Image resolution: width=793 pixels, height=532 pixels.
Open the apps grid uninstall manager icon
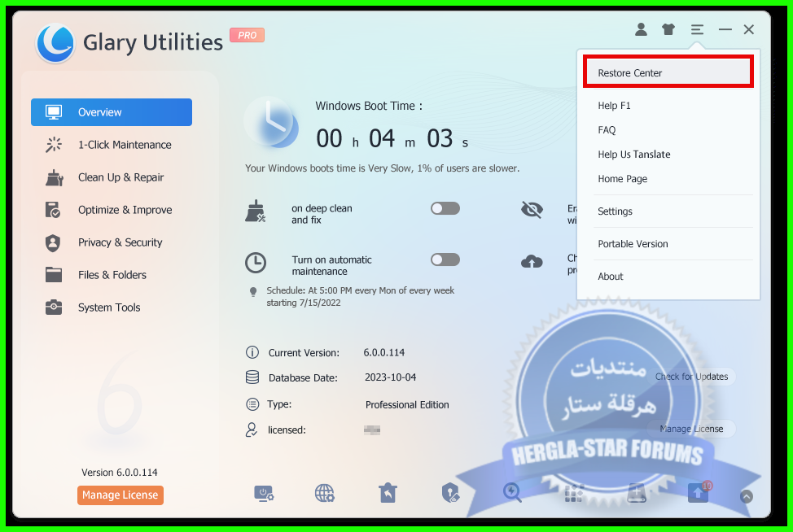tap(574, 493)
